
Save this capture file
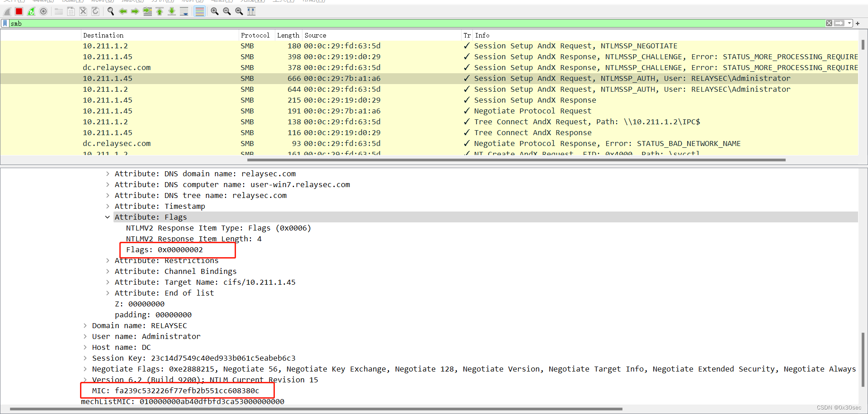71,11
